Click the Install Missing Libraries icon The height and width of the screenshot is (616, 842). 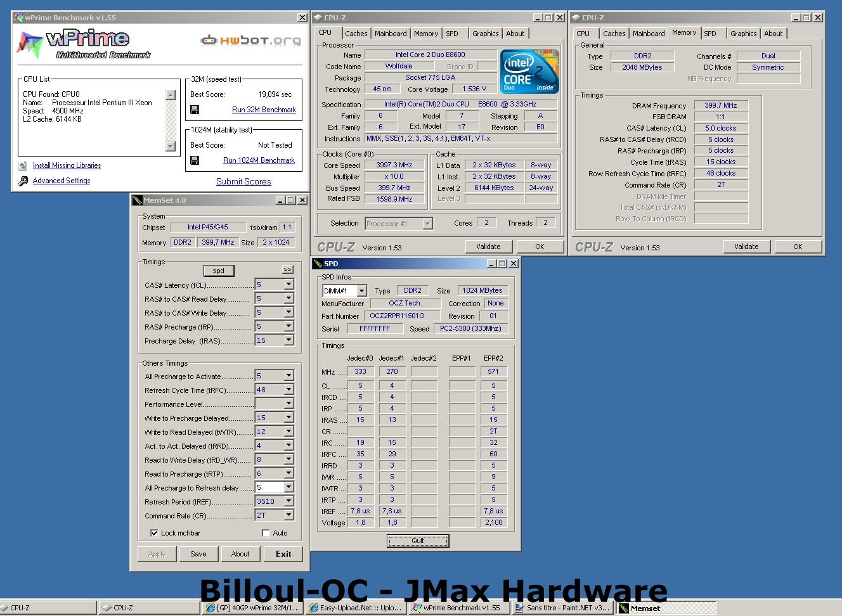[23, 165]
